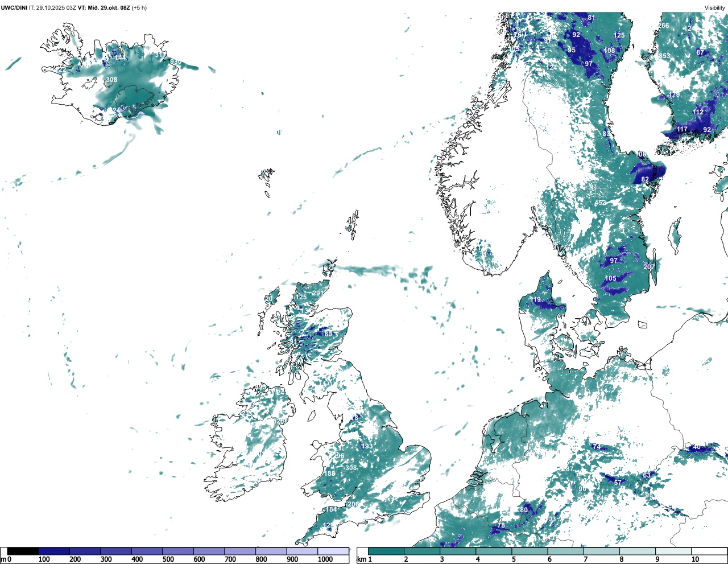728x564 pixels.
Task: Click the 40 value over Poland
Action: [697, 447]
